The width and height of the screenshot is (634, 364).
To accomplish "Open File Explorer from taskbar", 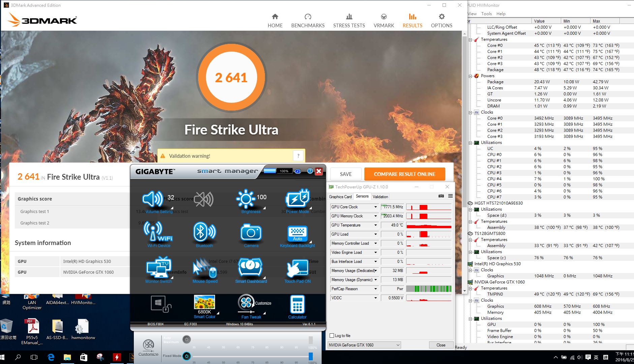I will click(67, 357).
